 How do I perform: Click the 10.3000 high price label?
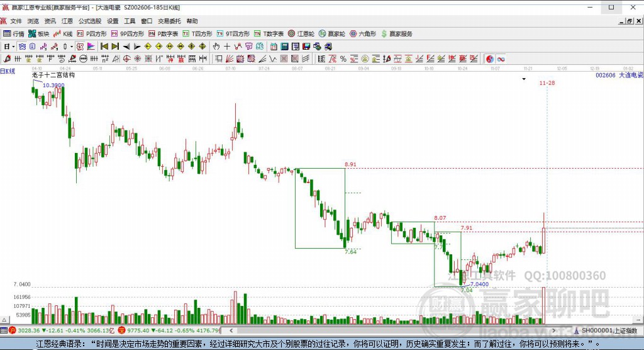click(x=54, y=85)
